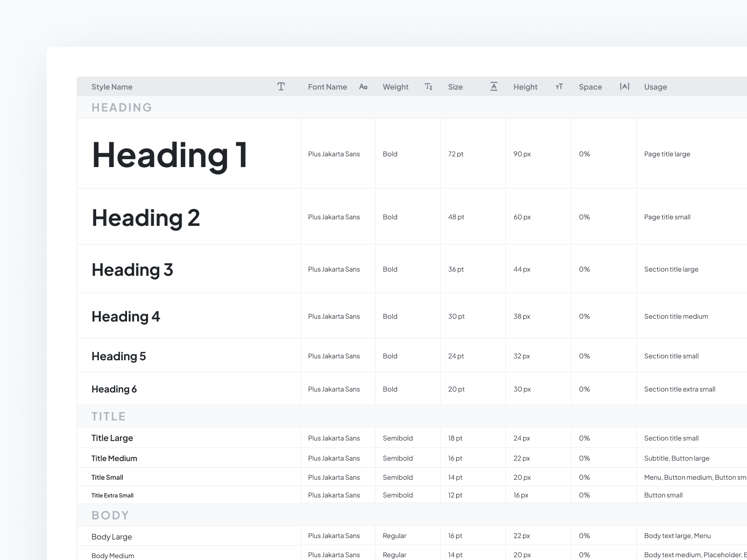Viewport: 747px width, 560px height.
Task: Click the Weight column header
Action: coord(395,87)
